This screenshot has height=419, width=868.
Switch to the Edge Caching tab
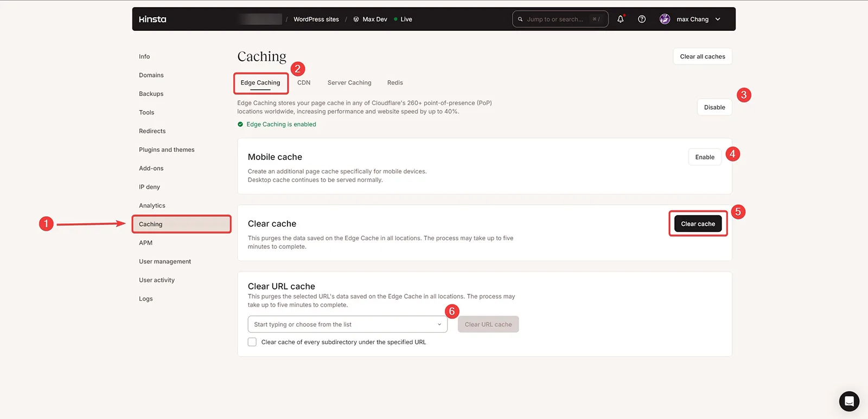click(260, 83)
